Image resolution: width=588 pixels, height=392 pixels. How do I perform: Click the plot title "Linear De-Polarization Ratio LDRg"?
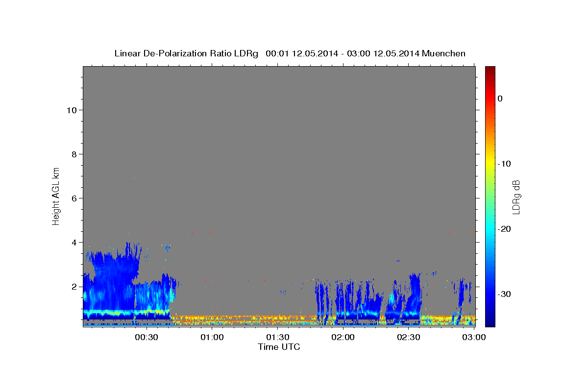point(186,53)
